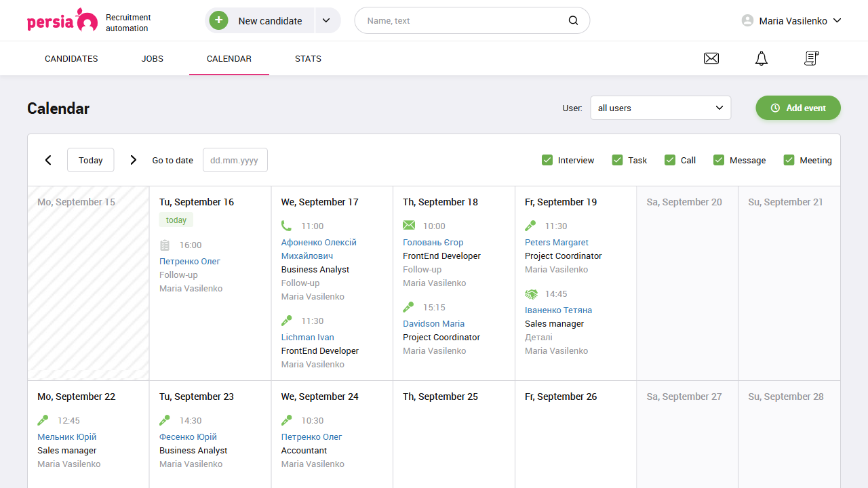Expand the New candidate button chevron
Image resolution: width=868 pixels, height=488 pixels.
point(327,20)
